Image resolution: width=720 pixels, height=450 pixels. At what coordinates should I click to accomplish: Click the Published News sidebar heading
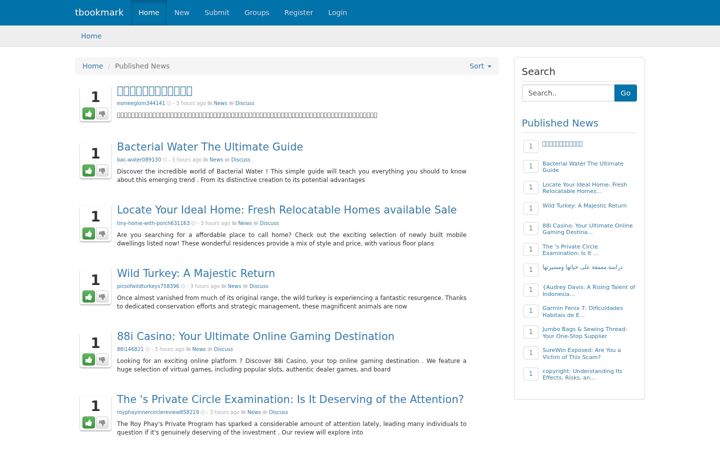pyautogui.click(x=560, y=123)
